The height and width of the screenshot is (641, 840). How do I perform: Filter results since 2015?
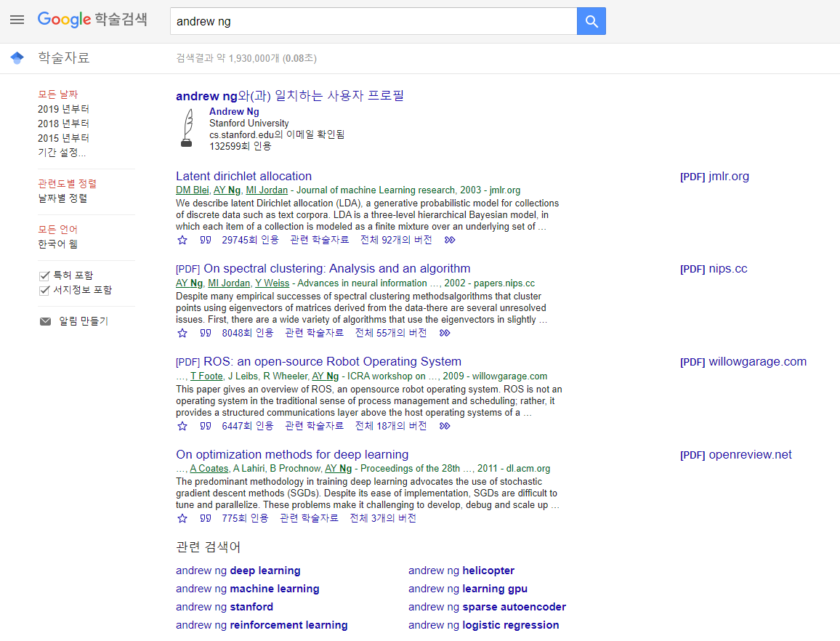click(x=63, y=138)
